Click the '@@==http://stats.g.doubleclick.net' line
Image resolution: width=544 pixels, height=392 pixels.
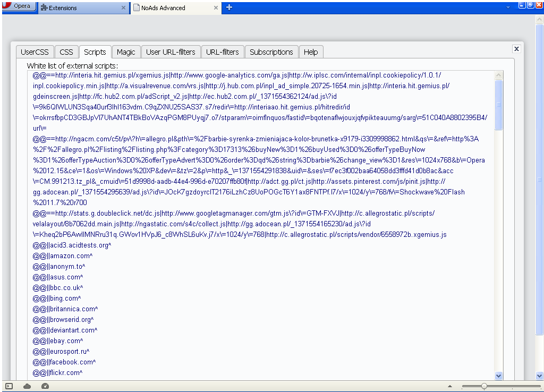coord(240,224)
